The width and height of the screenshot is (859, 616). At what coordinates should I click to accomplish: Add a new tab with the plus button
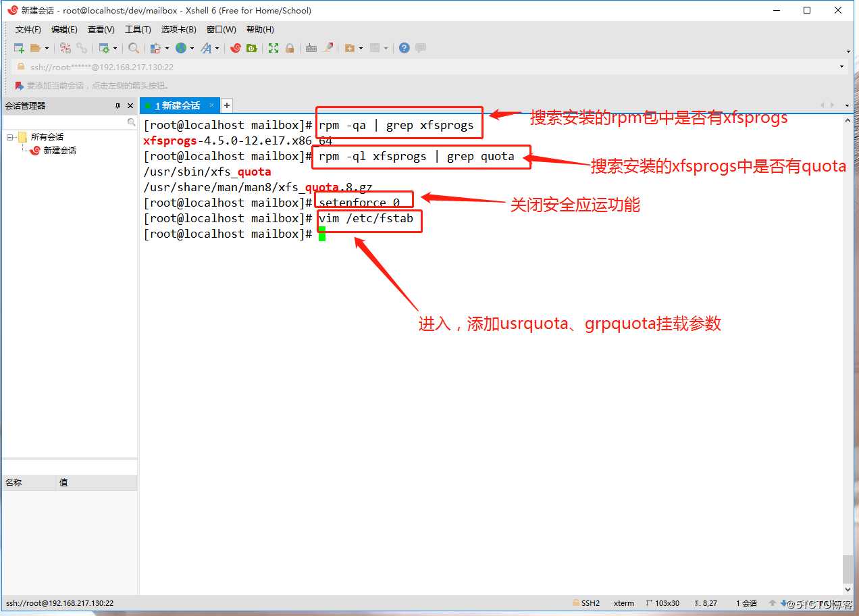tap(226, 105)
